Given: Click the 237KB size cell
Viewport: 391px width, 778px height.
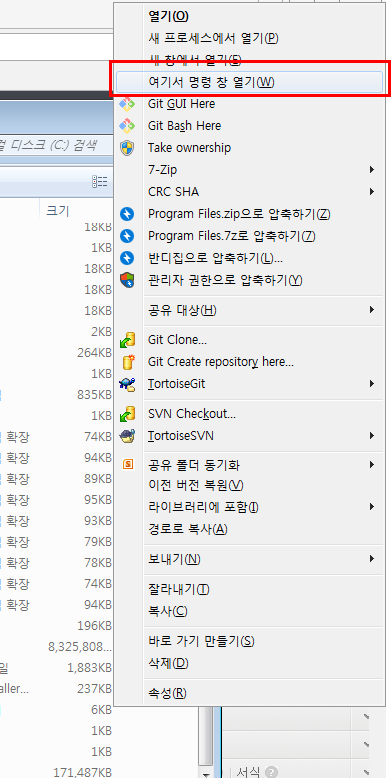Looking at the screenshot, I should tap(95, 689).
